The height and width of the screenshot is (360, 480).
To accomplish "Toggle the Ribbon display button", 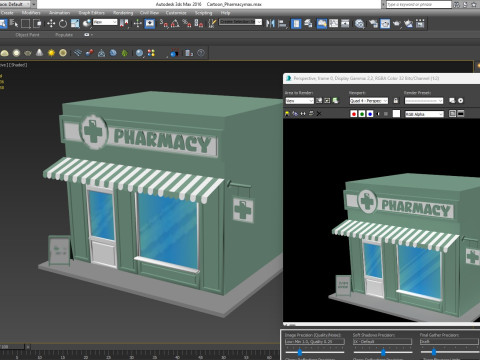I will pyautogui.click(x=322, y=23).
